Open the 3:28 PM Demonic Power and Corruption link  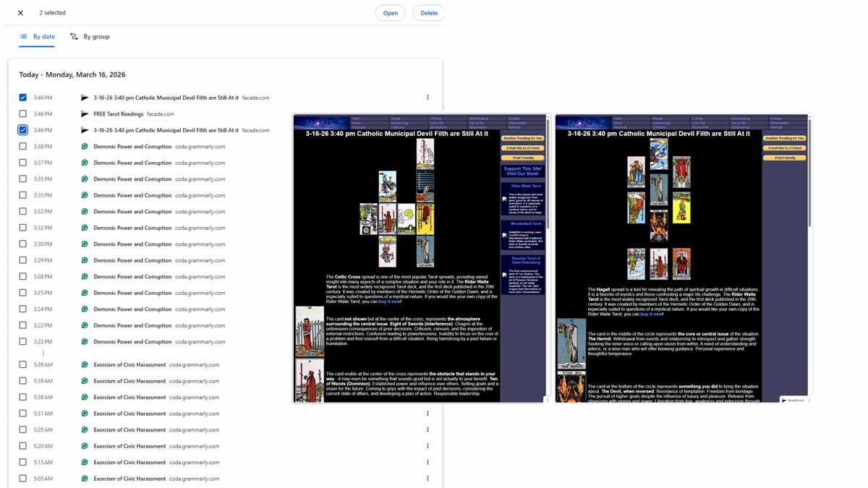tap(132, 277)
